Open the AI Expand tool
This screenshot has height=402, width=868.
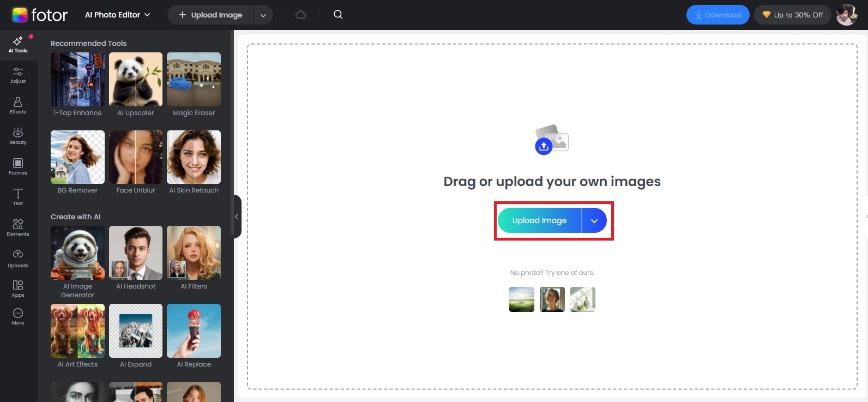pos(136,336)
